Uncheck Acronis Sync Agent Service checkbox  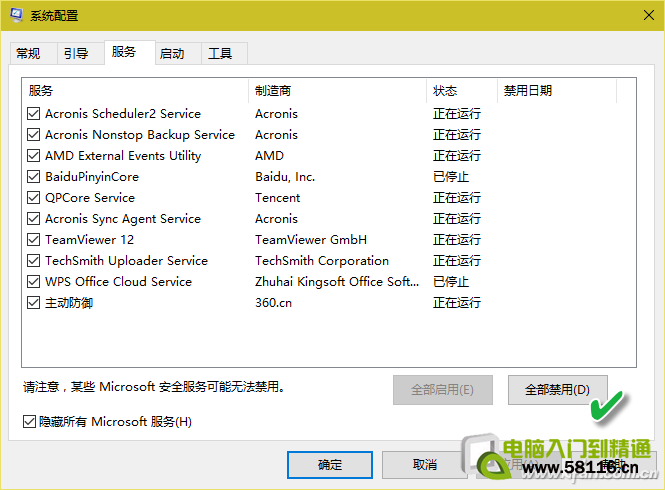point(34,218)
